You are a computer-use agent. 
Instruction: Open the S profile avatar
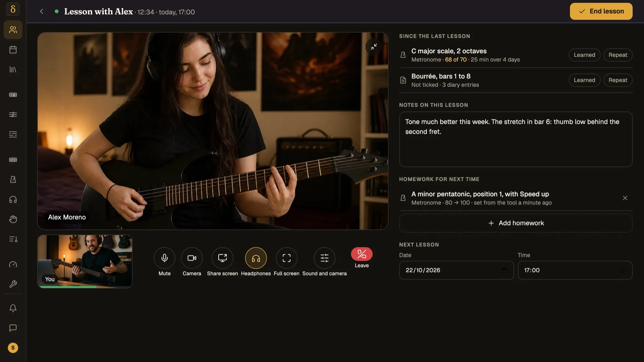(13, 348)
